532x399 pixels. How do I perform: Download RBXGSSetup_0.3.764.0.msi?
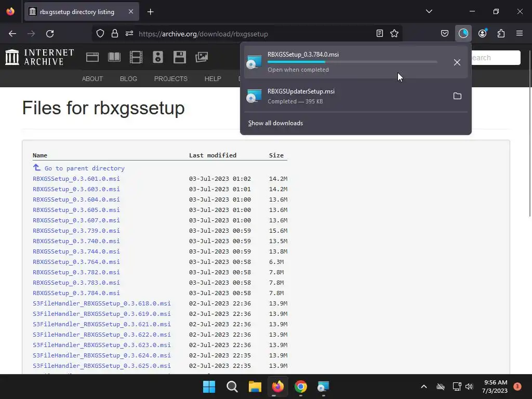point(76,262)
